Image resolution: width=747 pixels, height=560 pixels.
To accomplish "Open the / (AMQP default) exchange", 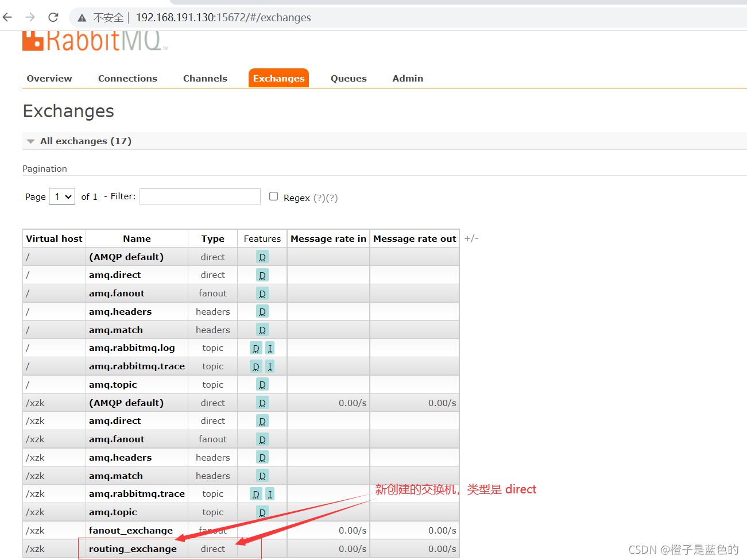I will point(126,257).
